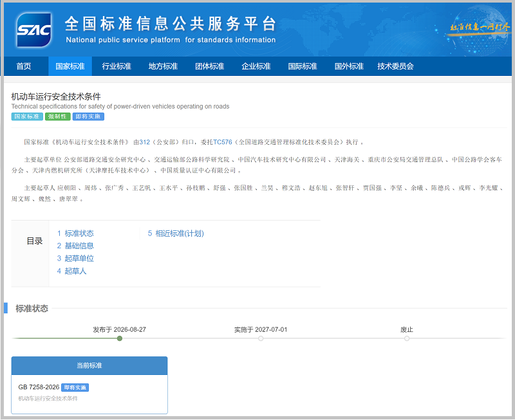Viewport: 515px width, 420px height.
Task: Click the 实施于 2027-07-01 date label
Action: [261, 329]
